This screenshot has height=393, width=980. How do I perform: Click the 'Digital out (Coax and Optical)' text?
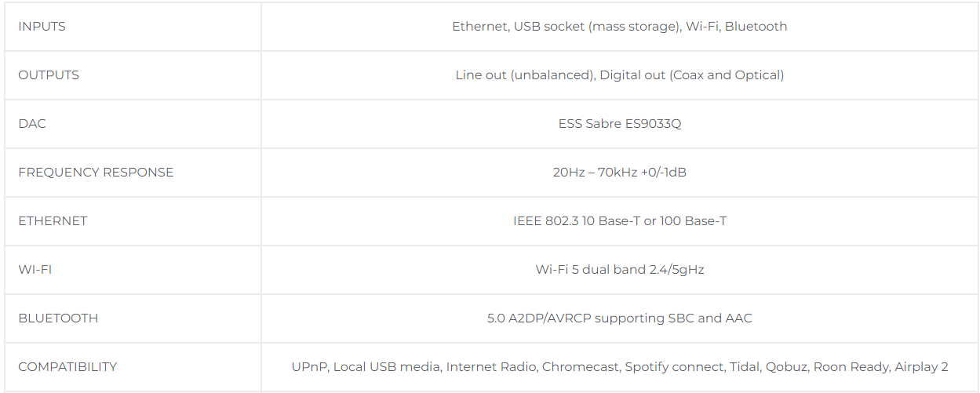point(692,75)
